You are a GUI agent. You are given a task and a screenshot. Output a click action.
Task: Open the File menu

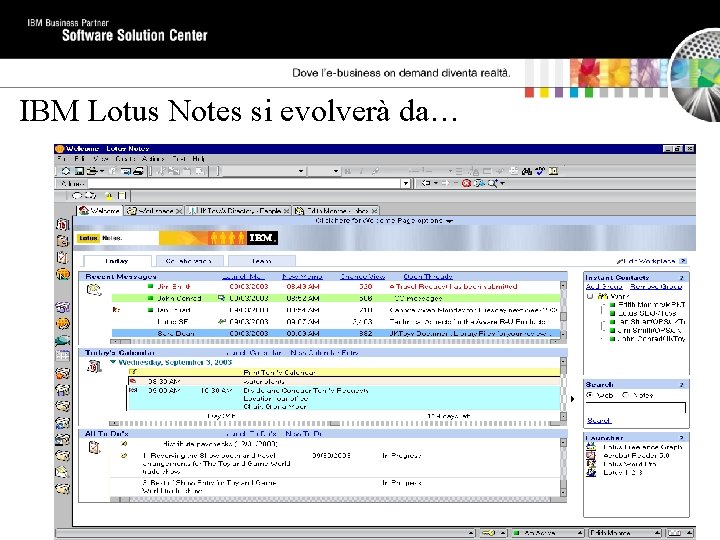click(62, 159)
